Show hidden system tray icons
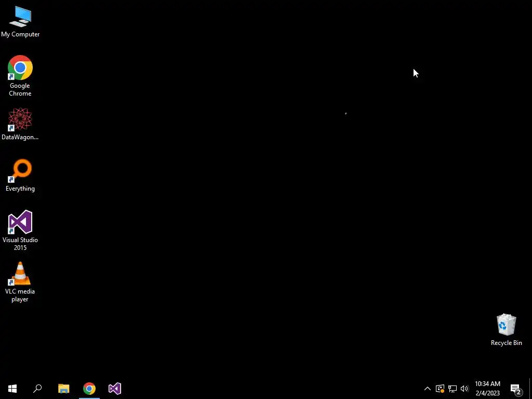The height and width of the screenshot is (399, 532). pos(428,389)
